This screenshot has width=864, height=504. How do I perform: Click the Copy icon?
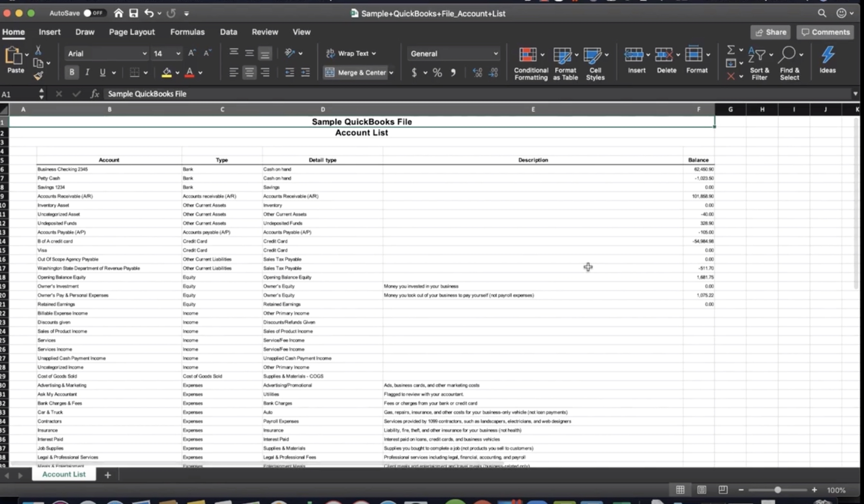pyautogui.click(x=38, y=63)
